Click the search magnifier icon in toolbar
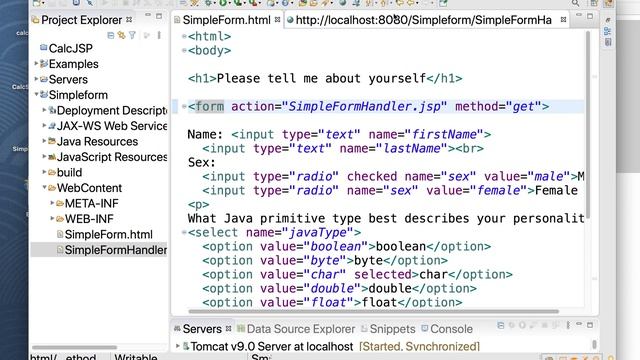640x360 pixels. pyautogui.click(x=576, y=3)
